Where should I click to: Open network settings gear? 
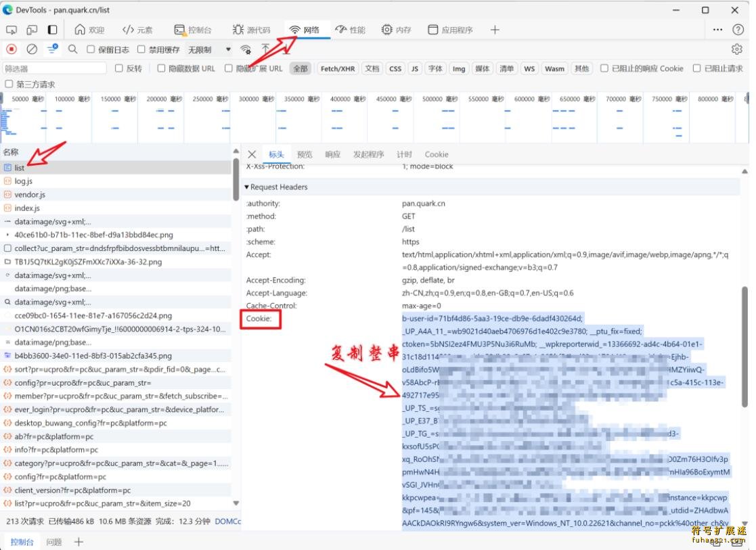coord(737,49)
